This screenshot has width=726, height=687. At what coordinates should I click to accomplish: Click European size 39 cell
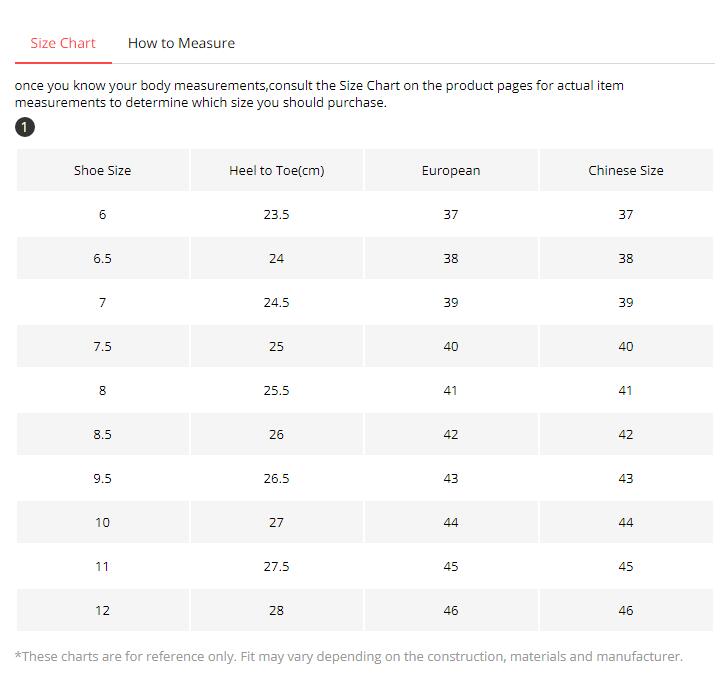tap(450, 302)
